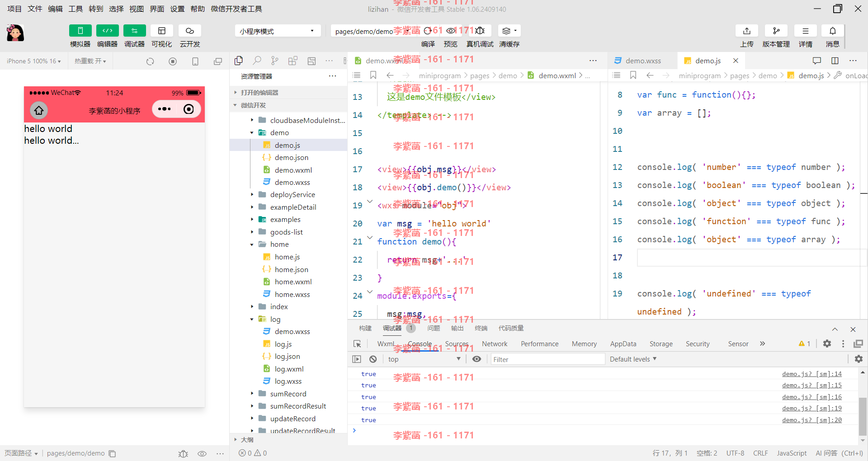This screenshot has width=868, height=461.
Task: Open the search panel
Action: click(257, 61)
